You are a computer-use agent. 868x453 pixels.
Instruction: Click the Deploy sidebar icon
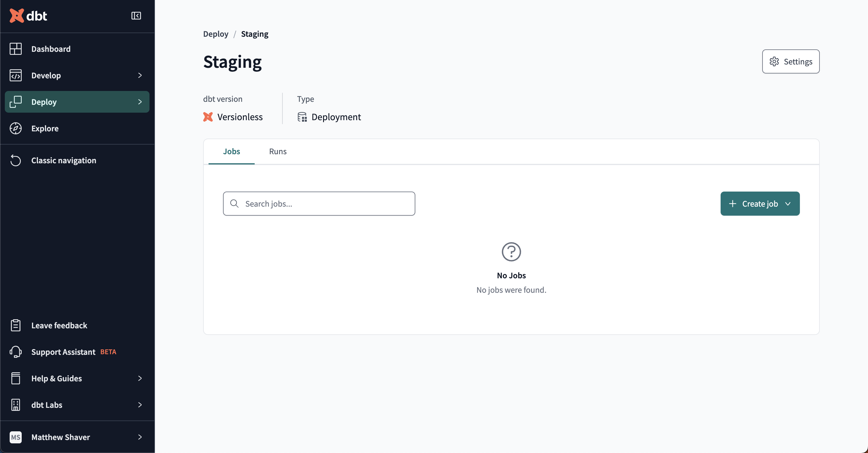[15, 102]
